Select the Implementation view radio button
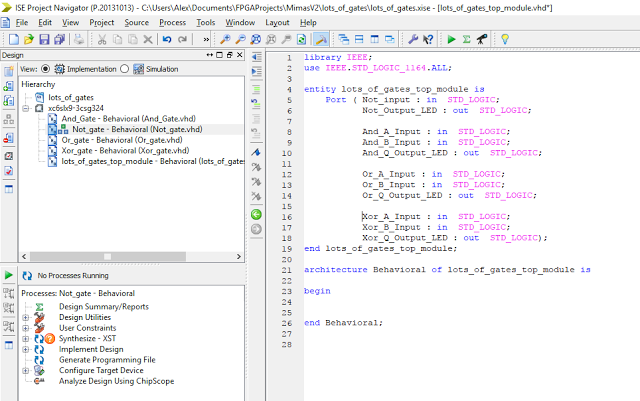The image size is (640, 401). pos(45,69)
